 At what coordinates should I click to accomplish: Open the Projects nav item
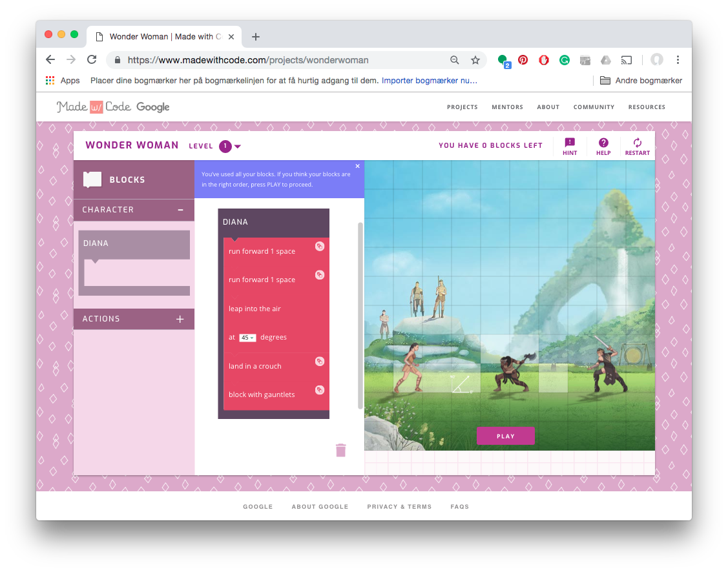(x=463, y=107)
